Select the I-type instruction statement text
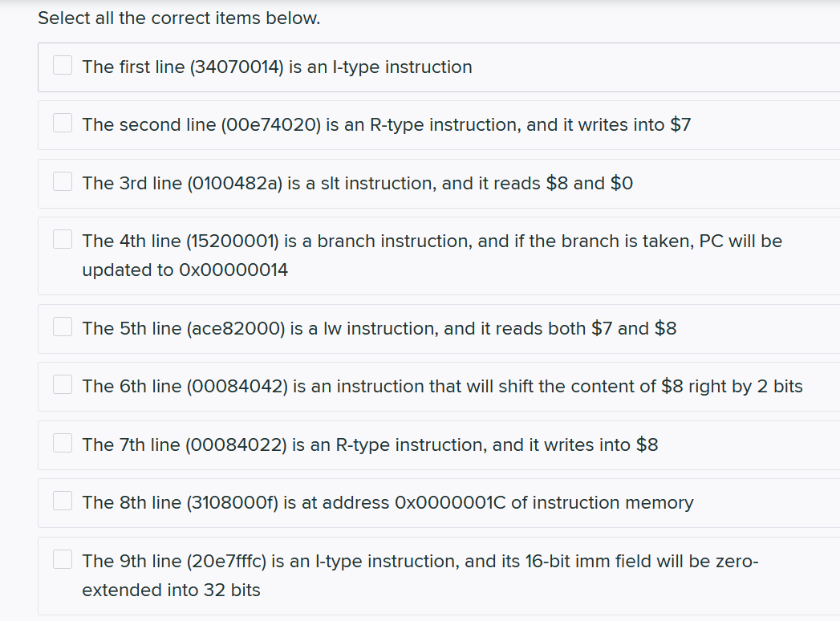Viewport: 840px width, 621px height. 275,67
